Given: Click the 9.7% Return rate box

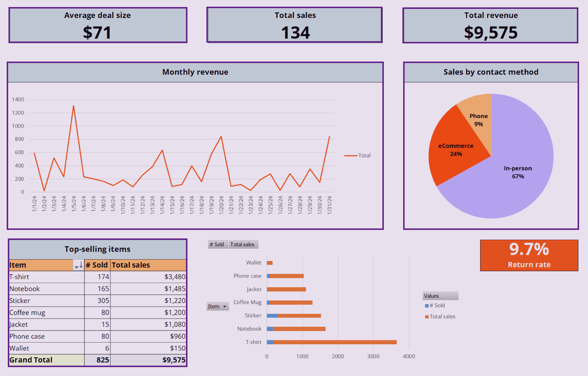Looking at the screenshot, I should pyautogui.click(x=529, y=255).
